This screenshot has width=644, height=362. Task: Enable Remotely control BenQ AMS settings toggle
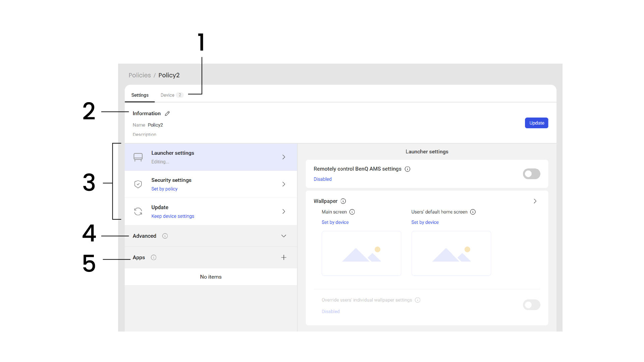[x=531, y=174]
